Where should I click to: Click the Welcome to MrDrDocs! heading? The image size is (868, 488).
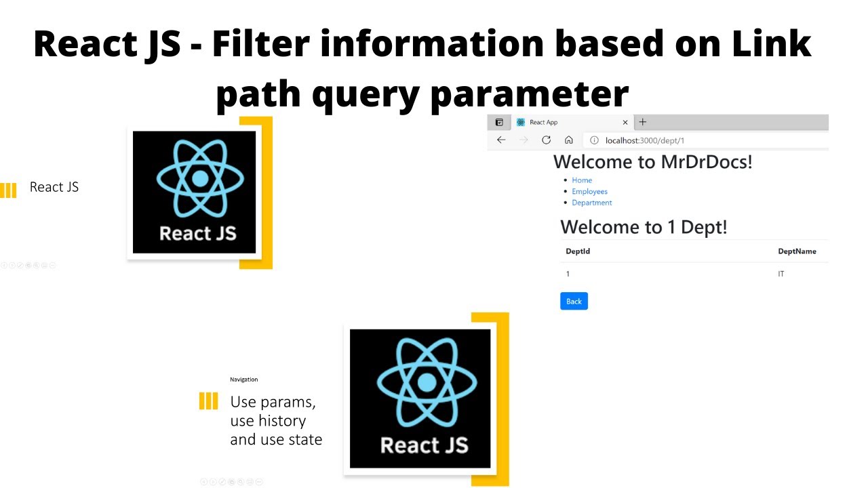click(x=653, y=162)
